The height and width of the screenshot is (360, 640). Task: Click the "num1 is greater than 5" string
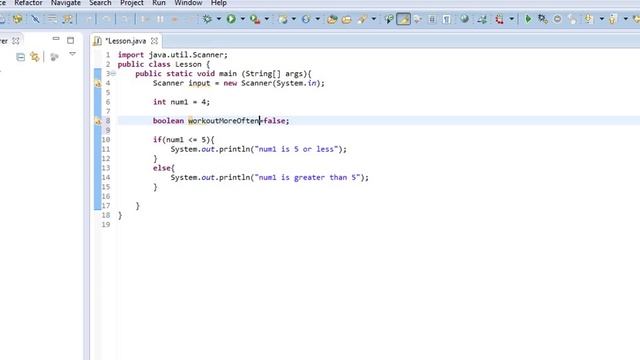[307, 178]
